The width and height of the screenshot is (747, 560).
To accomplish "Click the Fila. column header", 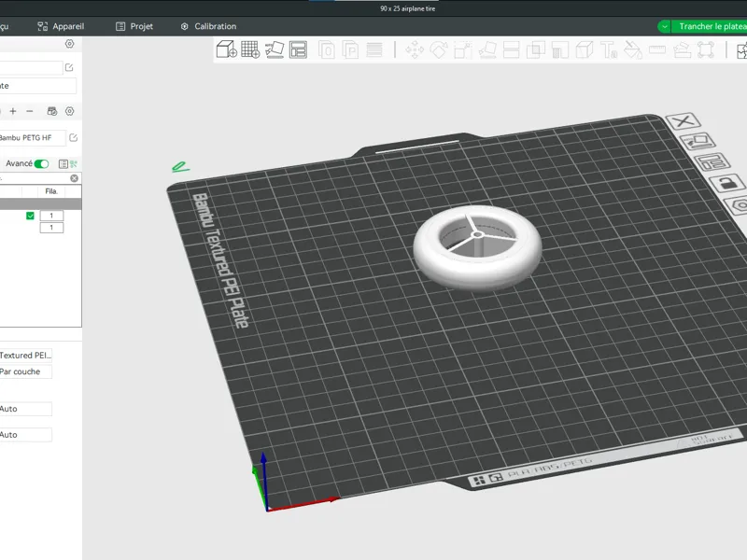I will tap(51, 191).
